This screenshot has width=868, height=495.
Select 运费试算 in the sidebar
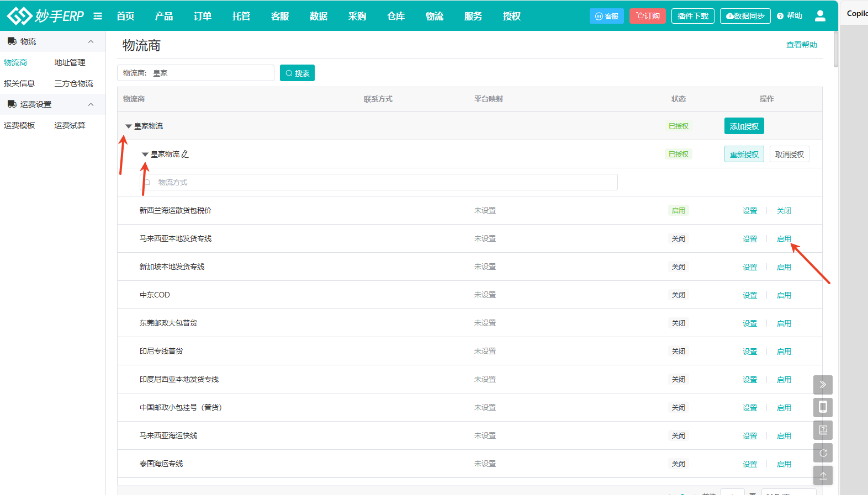[x=70, y=125]
